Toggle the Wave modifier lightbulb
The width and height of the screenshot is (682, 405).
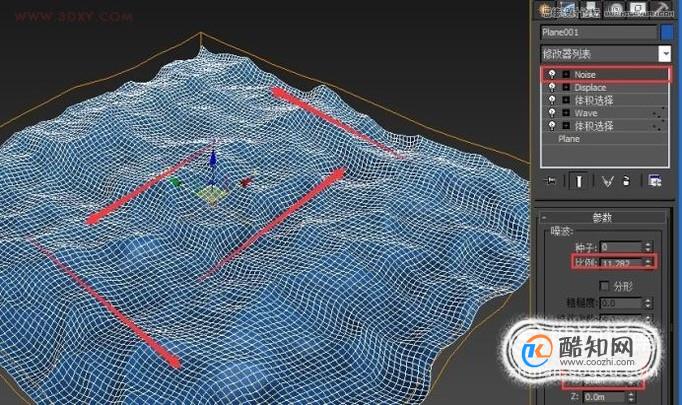552,113
